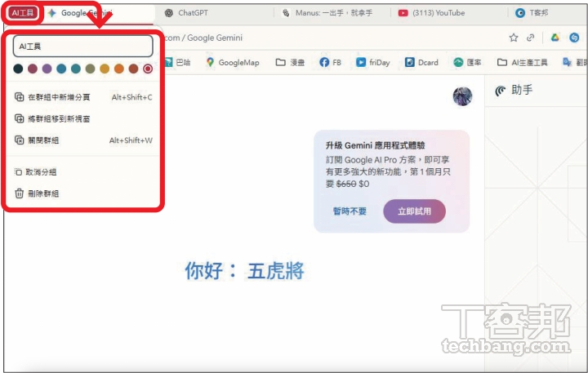This screenshot has width=588, height=373.
Task: Click the copy link icon in address bar
Action: [x=530, y=38]
